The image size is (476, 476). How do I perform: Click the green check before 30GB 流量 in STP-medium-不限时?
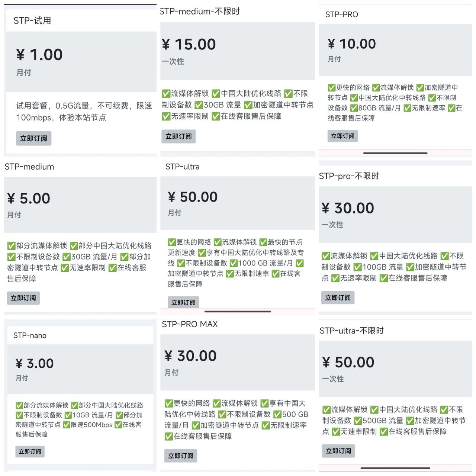(x=199, y=105)
